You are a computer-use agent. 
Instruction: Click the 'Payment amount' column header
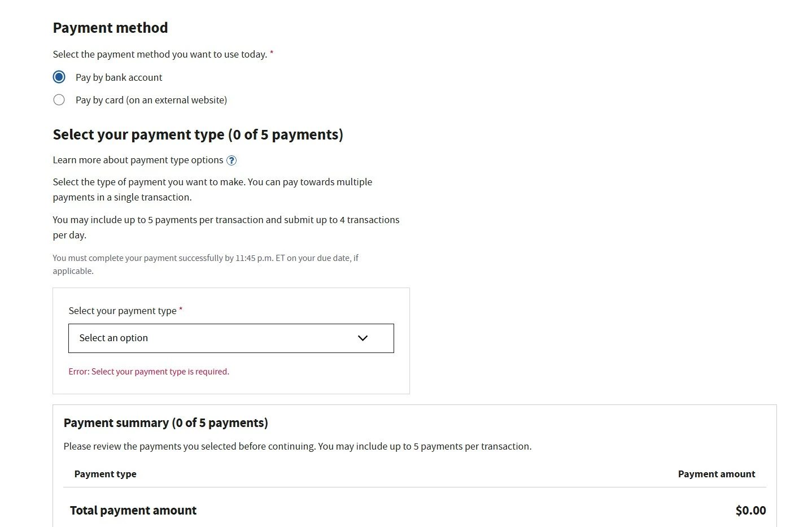[x=716, y=474]
